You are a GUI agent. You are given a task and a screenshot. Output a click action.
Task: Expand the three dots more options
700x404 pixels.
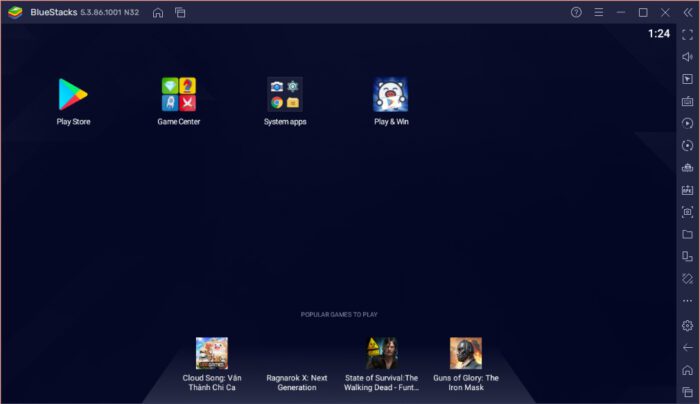(x=688, y=301)
